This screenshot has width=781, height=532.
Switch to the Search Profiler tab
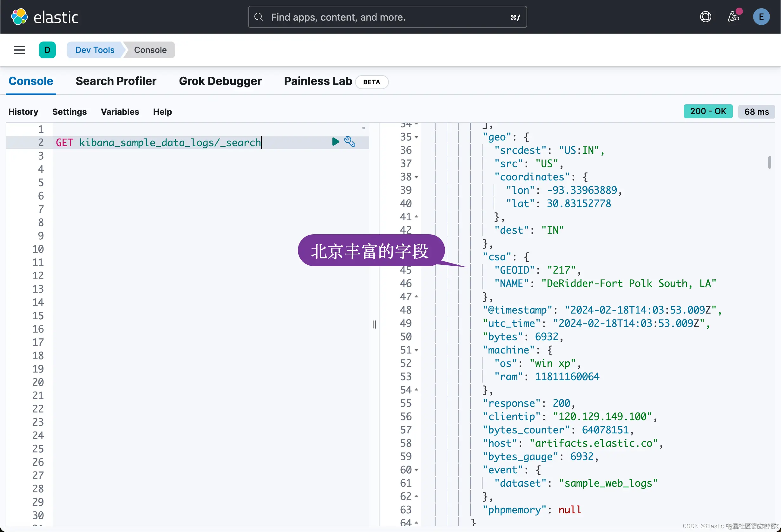click(x=116, y=81)
